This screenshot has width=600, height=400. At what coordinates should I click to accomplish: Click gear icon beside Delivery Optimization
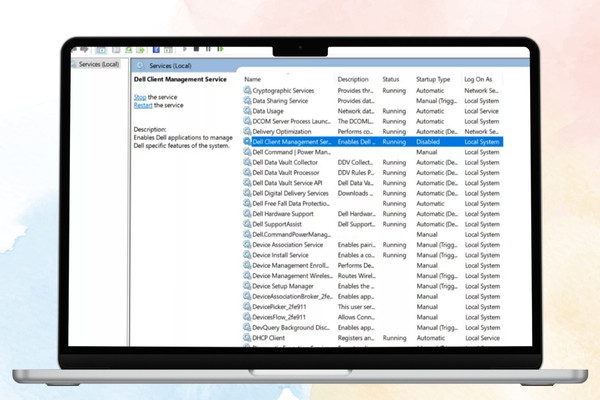(x=248, y=132)
